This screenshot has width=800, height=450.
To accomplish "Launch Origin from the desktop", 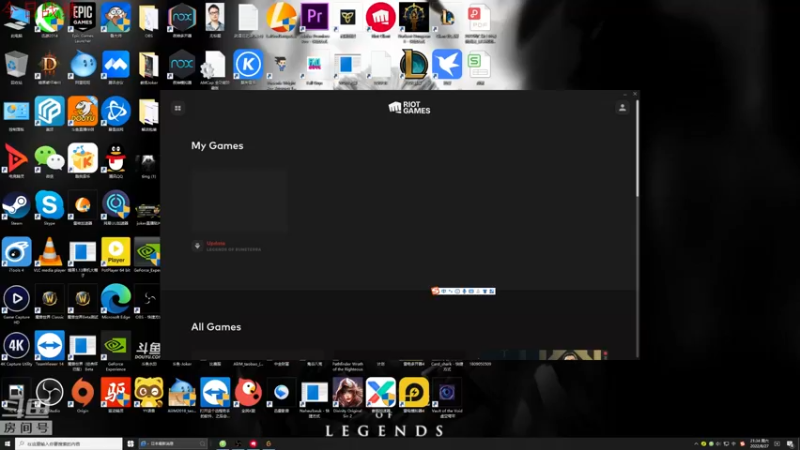I will click(82, 393).
